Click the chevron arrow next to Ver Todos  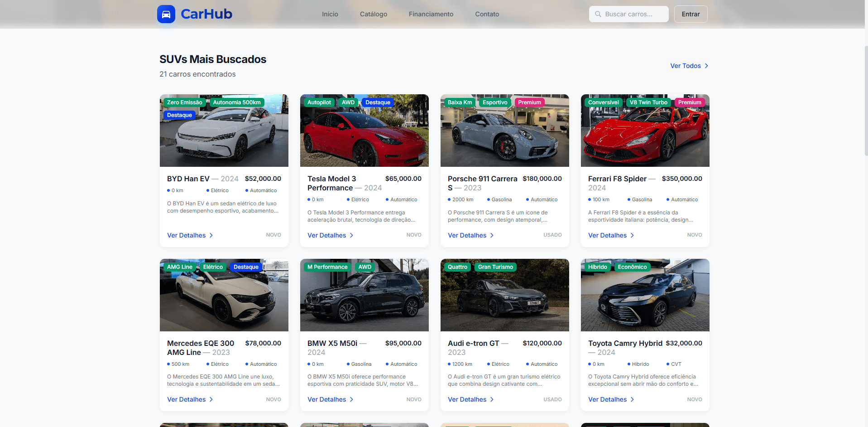[705, 66]
